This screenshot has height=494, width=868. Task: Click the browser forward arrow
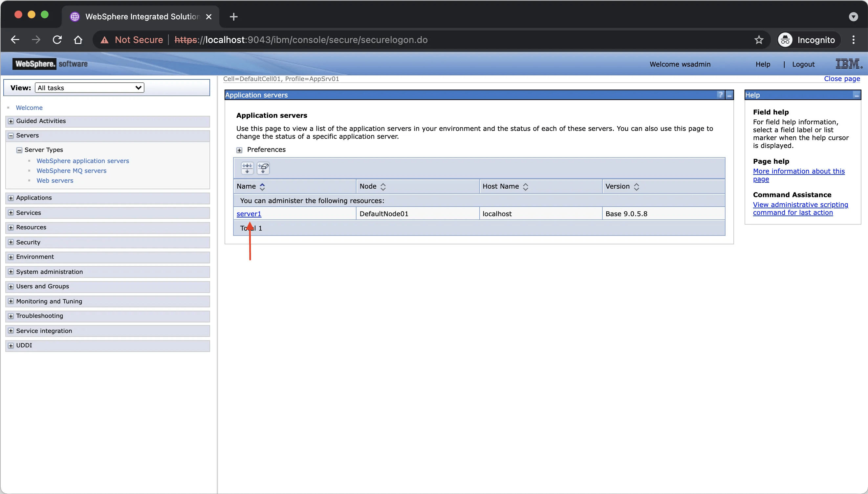pyautogui.click(x=36, y=40)
